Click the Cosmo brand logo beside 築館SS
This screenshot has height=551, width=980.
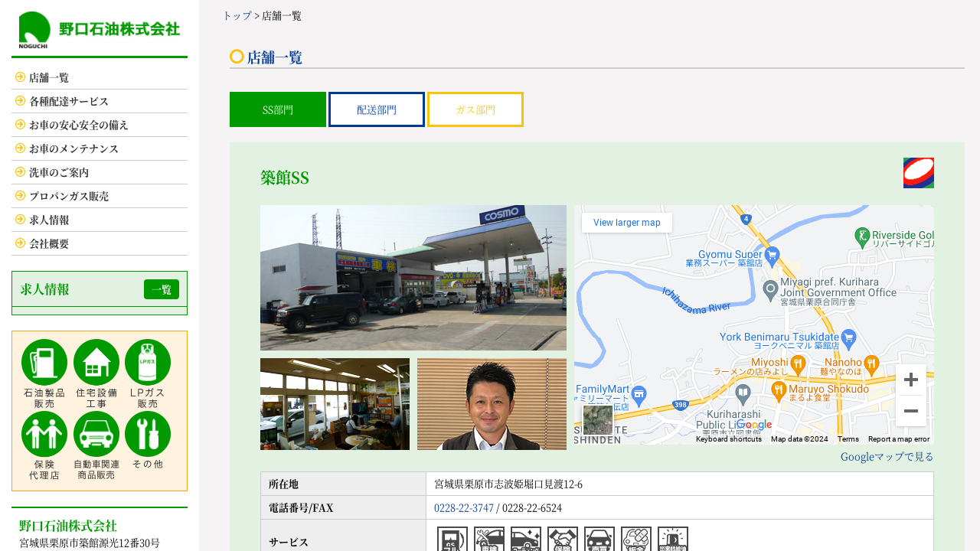(918, 173)
